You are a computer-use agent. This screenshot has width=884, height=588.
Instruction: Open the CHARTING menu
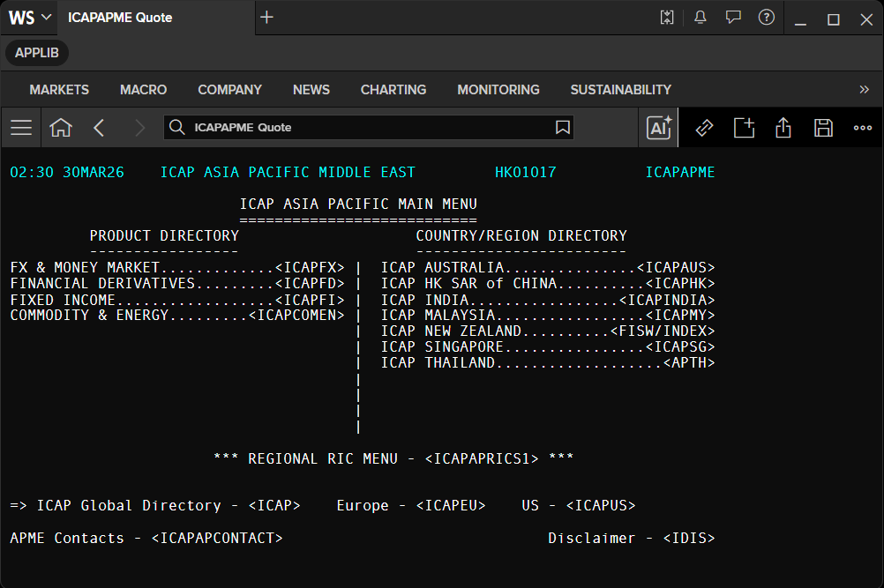pyautogui.click(x=393, y=90)
